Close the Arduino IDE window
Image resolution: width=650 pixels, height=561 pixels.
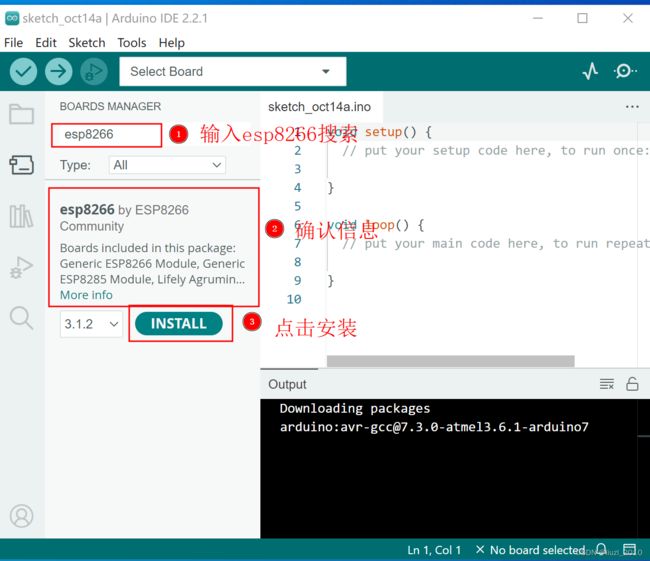[x=628, y=18]
